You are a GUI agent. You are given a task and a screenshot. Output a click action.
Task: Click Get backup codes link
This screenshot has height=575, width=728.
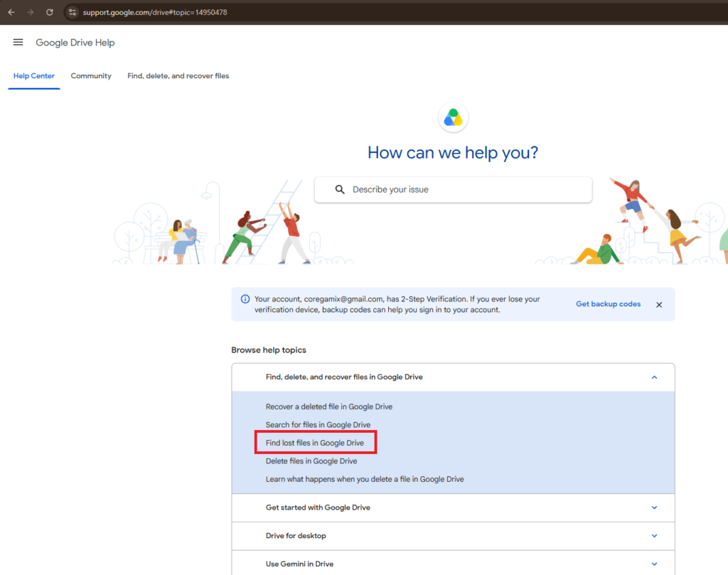pos(609,304)
